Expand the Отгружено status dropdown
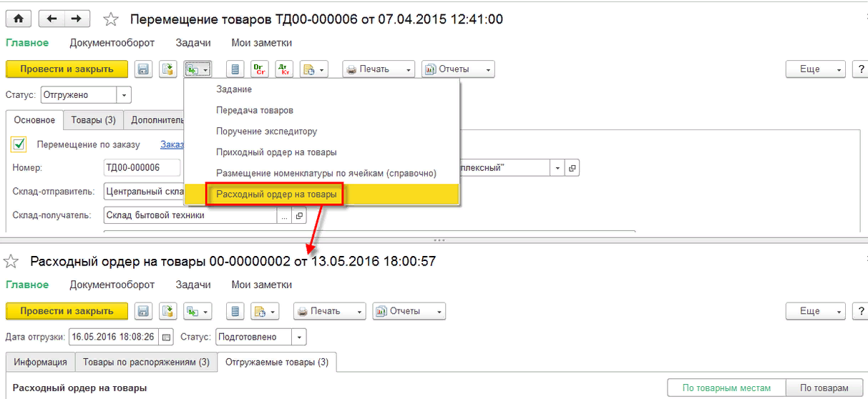Viewport: 868px width, 399px height. 124,95
